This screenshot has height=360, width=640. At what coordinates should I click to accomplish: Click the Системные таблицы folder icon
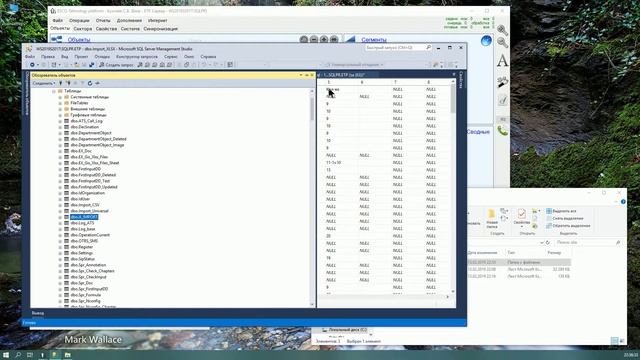[66, 97]
